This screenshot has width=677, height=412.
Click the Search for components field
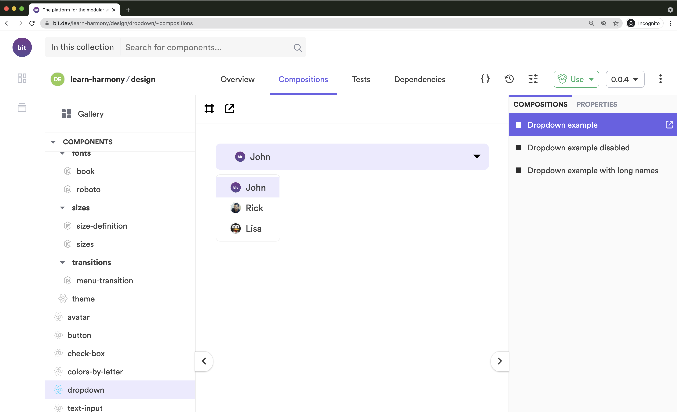[208, 47]
